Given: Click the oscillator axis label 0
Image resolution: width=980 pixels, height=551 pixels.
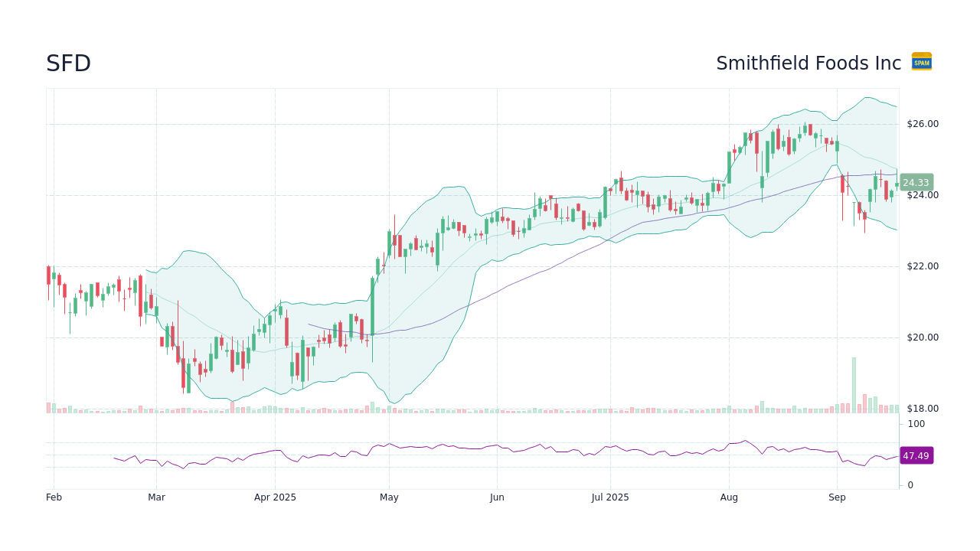Looking at the screenshot, I should coord(910,484).
